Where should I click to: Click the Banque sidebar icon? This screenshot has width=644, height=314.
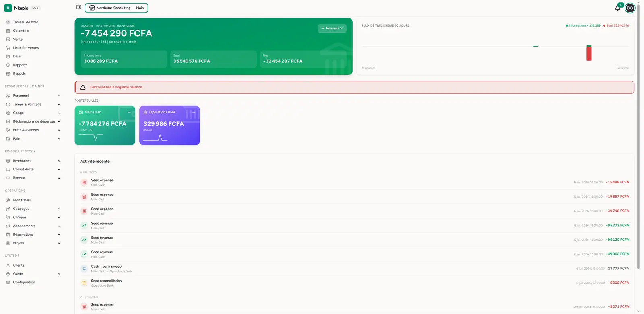(8, 178)
